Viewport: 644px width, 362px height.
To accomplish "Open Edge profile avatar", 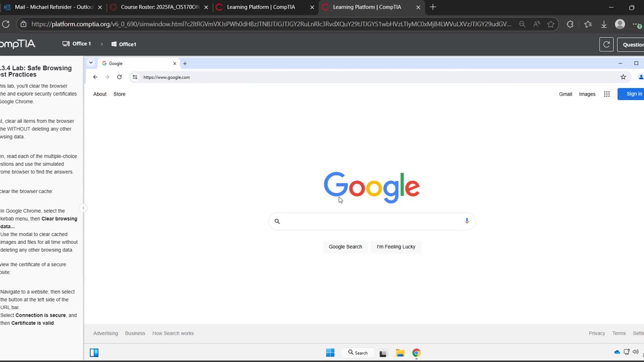I will click(620, 24).
